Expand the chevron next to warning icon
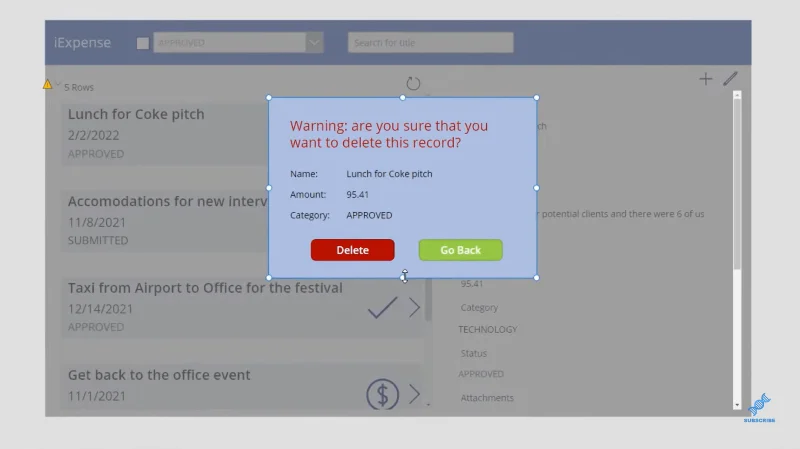The width and height of the screenshot is (800, 449). [x=58, y=84]
